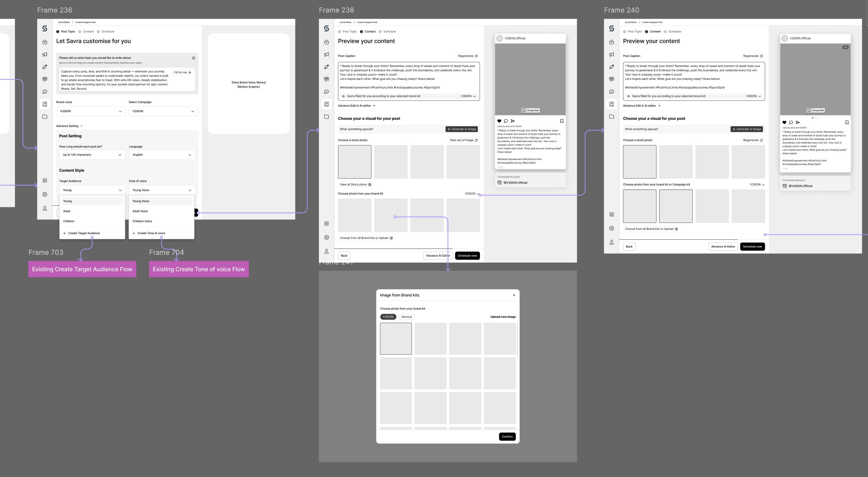Click Schedule now in Frame 238

coord(467,256)
